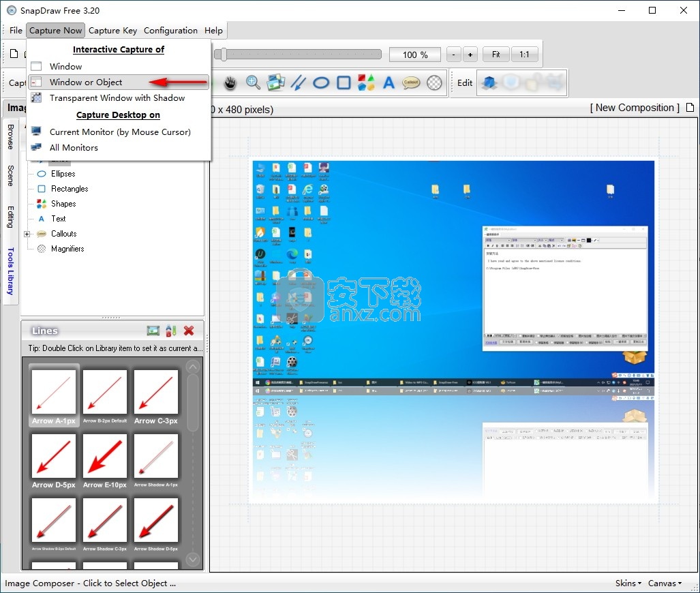
Task: Open the File menu
Action: (x=16, y=31)
